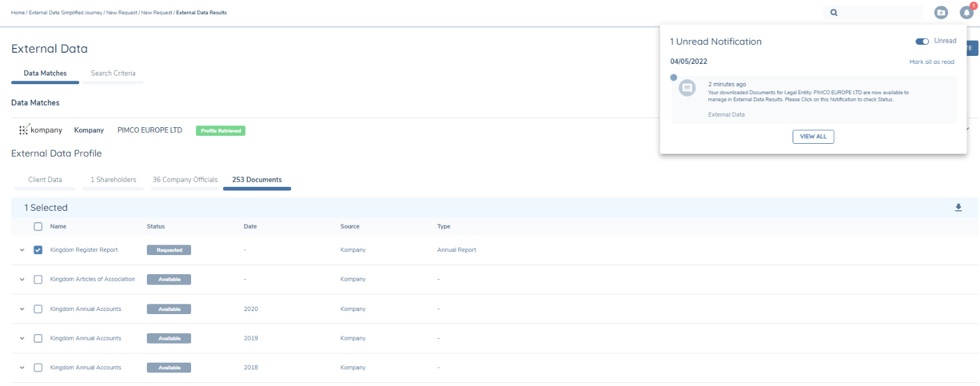Tick the select-all checkbox in table header
The width and height of the screenshot is (980, 386).
(x=38, y=227)
